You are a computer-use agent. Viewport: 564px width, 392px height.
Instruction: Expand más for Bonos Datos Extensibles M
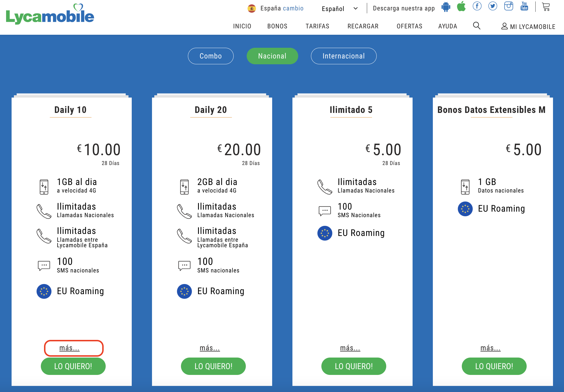tap(491, 348)
